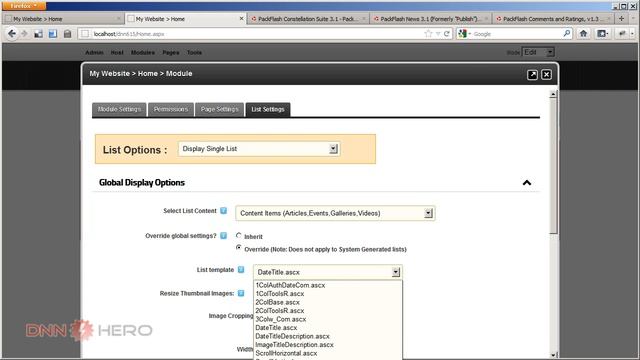Image resolution: width=640 pixels, height=360 pixels.
Task: Choose 3Colw_Com.ascx from template list
Action: (327, 319)
